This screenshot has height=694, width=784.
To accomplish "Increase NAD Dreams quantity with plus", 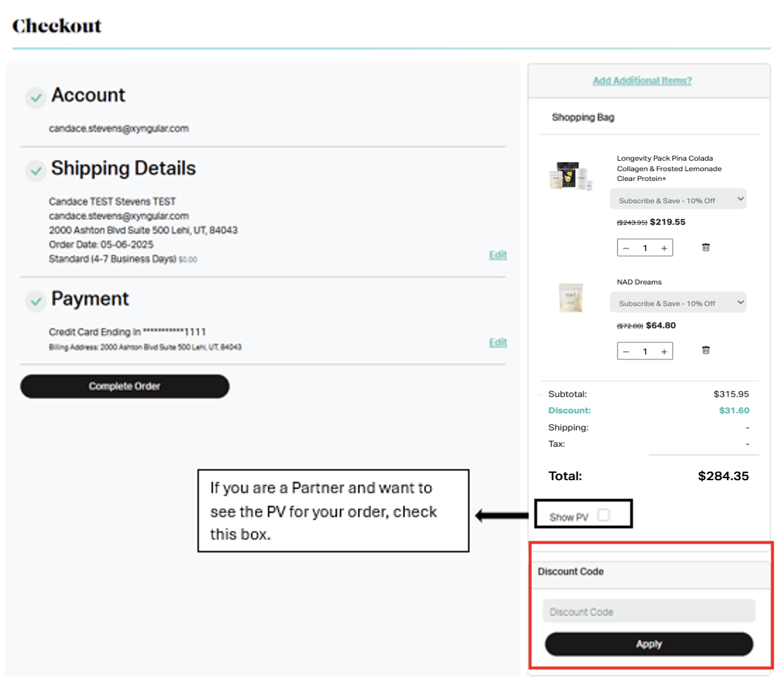I will coord(664,352).
